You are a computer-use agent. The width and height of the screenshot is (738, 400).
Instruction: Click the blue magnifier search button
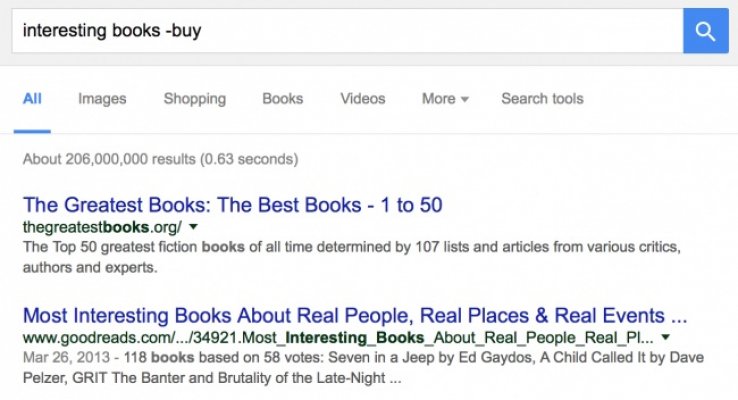click(x=705, y=31)
